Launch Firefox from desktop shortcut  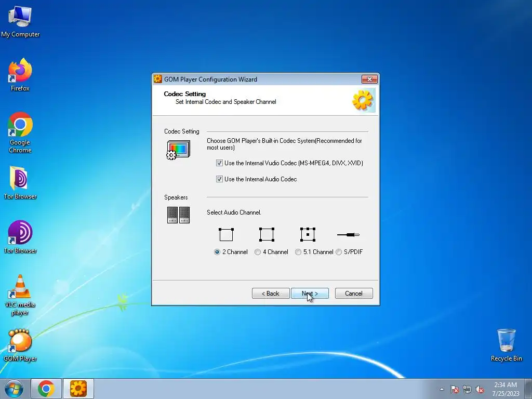[x=20, y=75]
